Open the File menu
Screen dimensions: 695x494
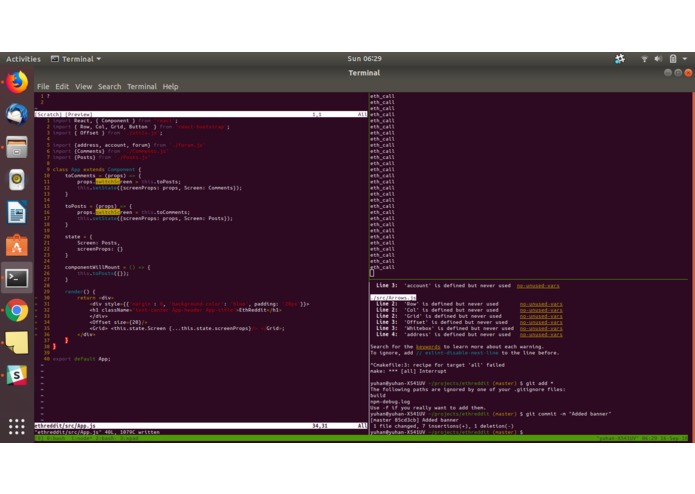(43, 86)
